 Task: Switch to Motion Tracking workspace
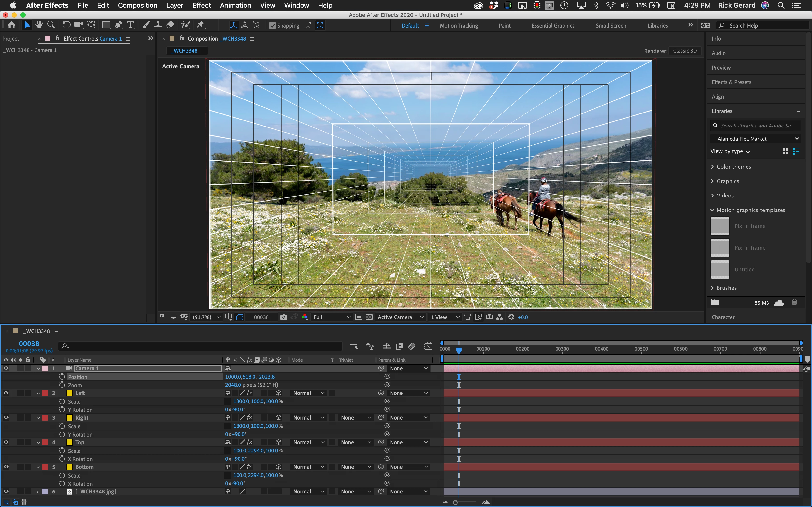pos(459,26)
